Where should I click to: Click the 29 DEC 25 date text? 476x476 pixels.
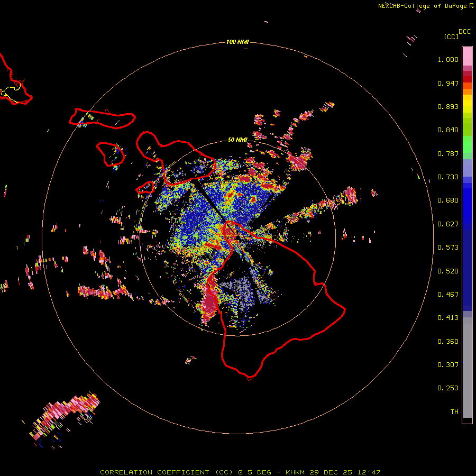coord(331,472)
